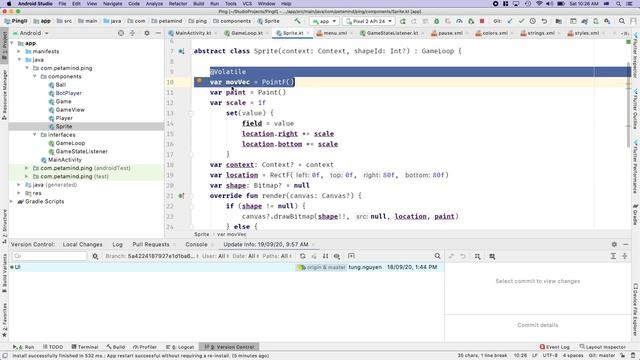Open the Paths: All filter dropdown
The image size is (640, 360).
tap(277, 256)
